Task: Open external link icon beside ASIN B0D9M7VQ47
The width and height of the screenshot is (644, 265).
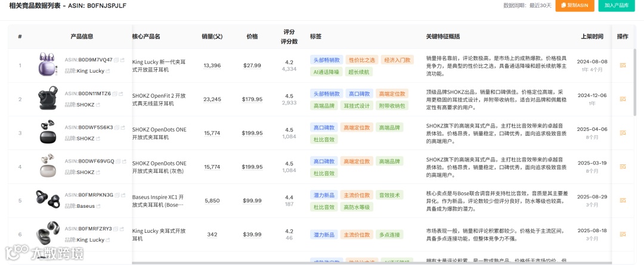Action: point(122,60)
